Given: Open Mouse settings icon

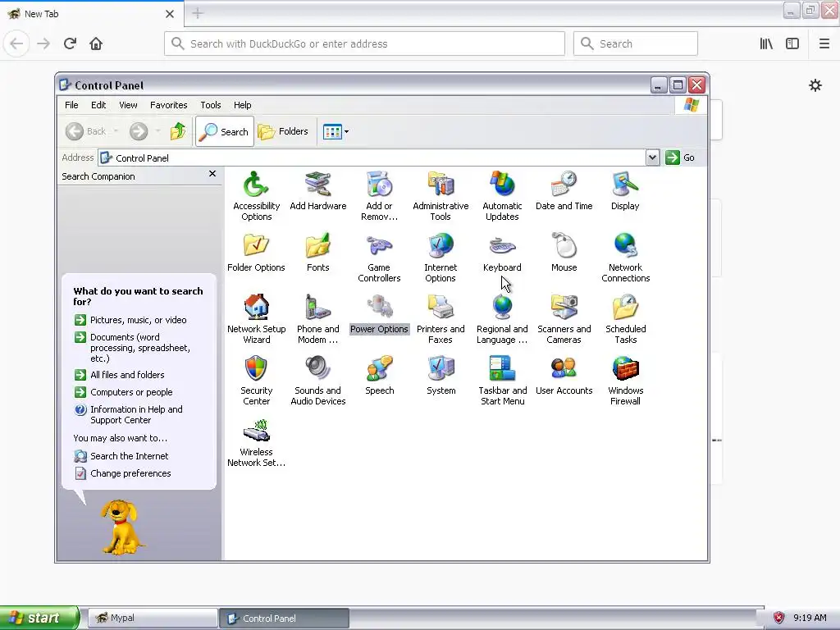Looking at the screenshot, I should click(x=564, y=253).
